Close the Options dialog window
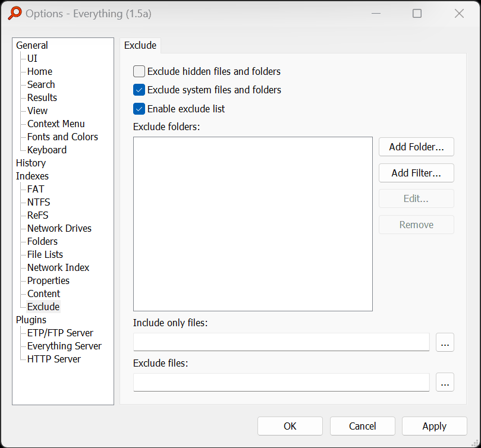This screenshot has height=448, width=481. coord(459,13)
